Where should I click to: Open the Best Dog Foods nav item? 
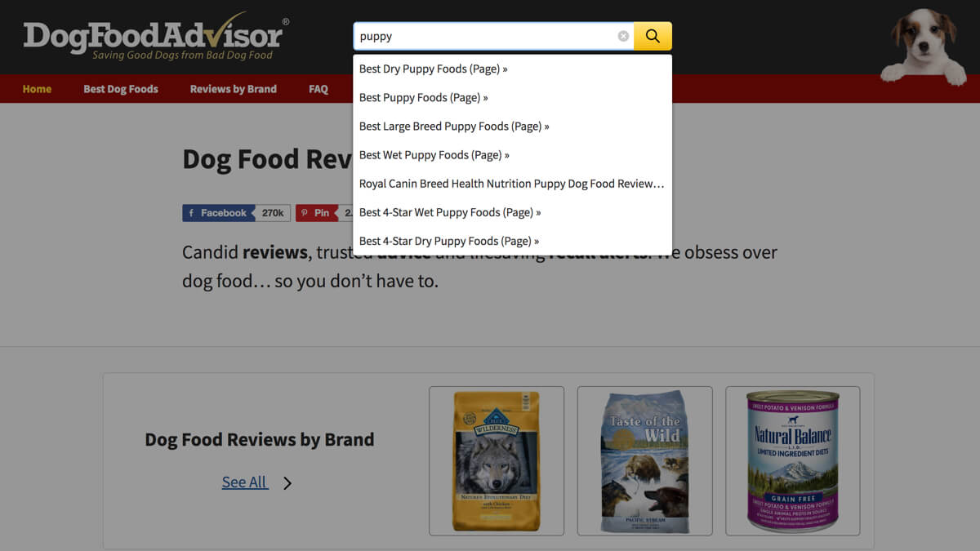pyautogui.click(x=121, y=89)
